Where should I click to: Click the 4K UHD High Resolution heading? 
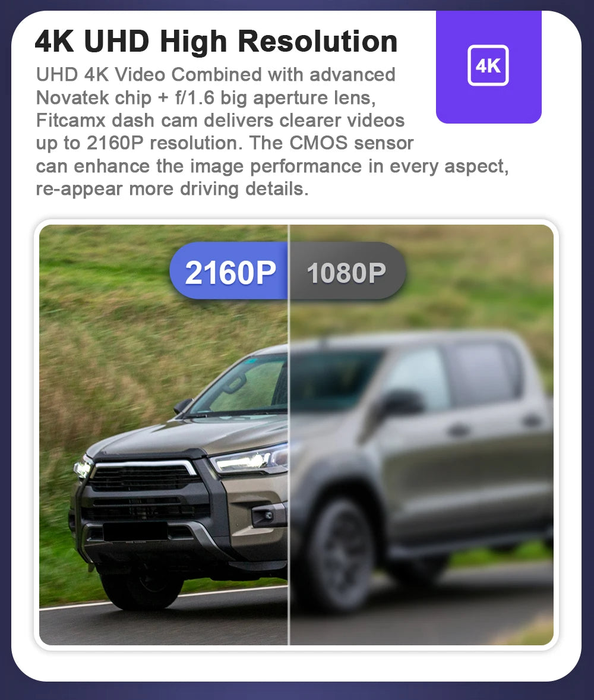pyautogui.click(x=216, y=41)
